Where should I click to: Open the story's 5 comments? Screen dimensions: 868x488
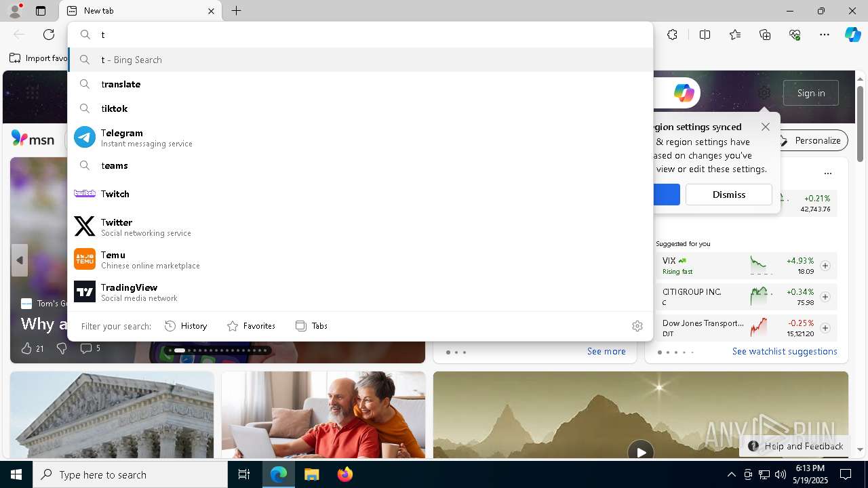pyautogui.click(x=90, y=348)
